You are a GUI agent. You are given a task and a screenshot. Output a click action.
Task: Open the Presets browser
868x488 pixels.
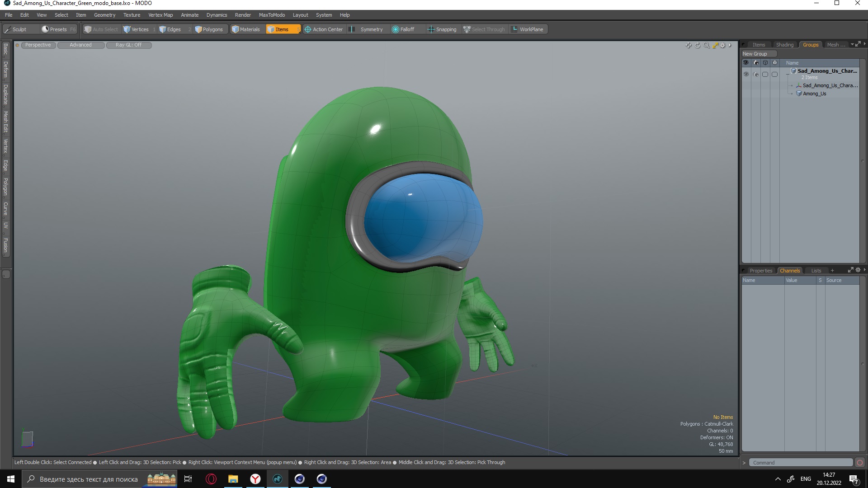tap(59, 29)
